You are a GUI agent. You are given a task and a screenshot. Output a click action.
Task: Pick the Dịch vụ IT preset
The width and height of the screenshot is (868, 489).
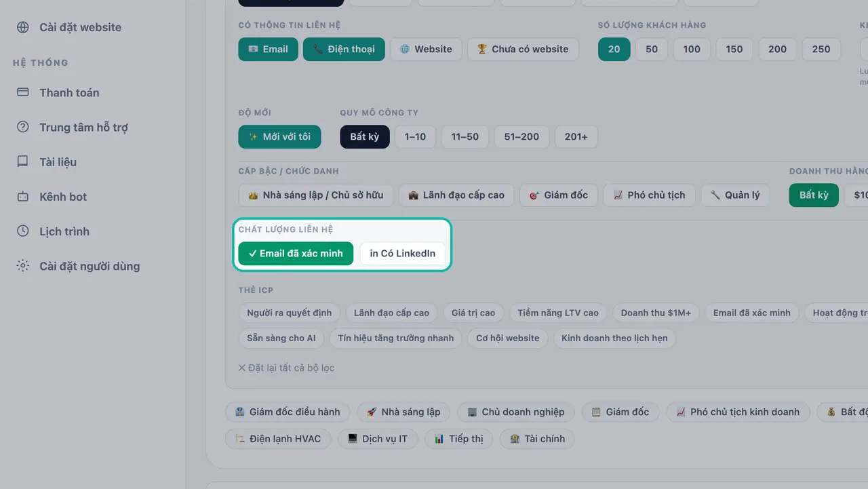(x=378, y=439)
